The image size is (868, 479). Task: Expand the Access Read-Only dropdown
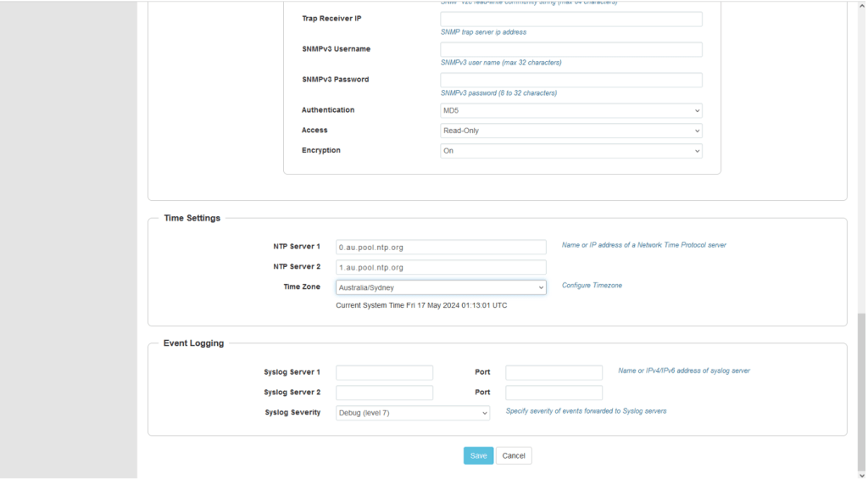(570, 131)
